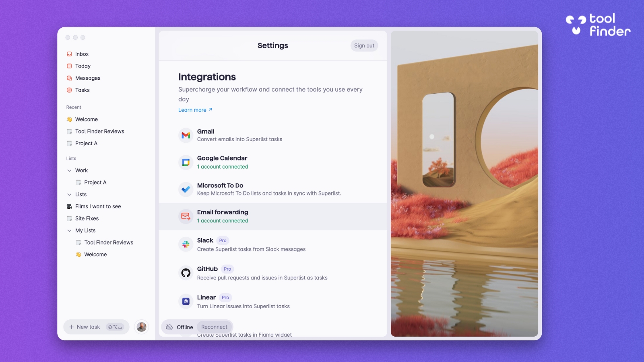Click the Gmail integration icon
The image size is (644, 362).
[x=186, y=135]
